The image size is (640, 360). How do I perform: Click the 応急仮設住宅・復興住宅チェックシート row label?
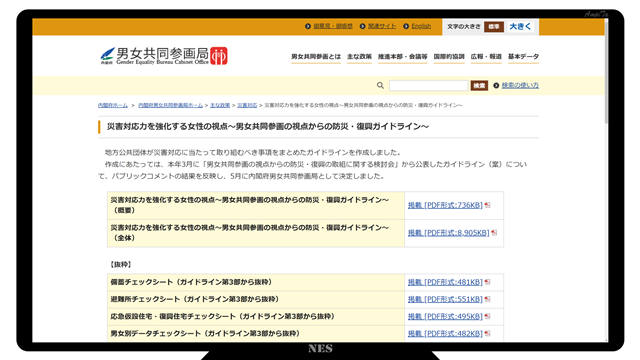click(x=223, y=316)
